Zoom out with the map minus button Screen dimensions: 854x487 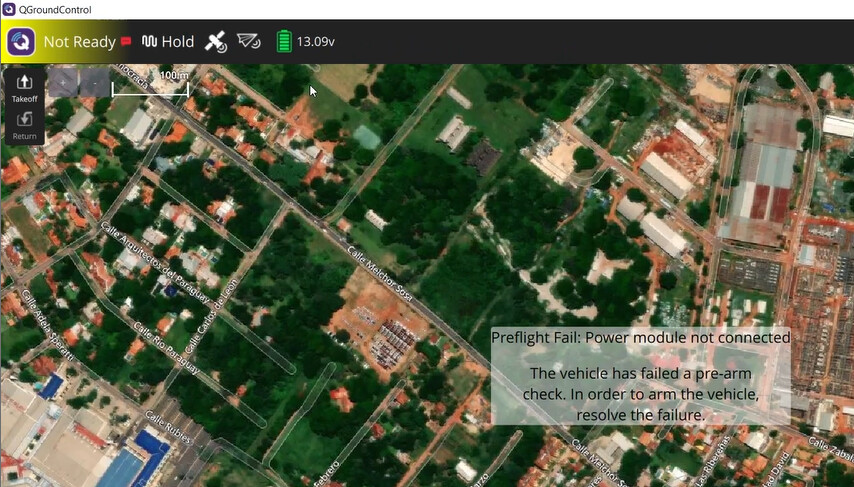pos(94,83)
